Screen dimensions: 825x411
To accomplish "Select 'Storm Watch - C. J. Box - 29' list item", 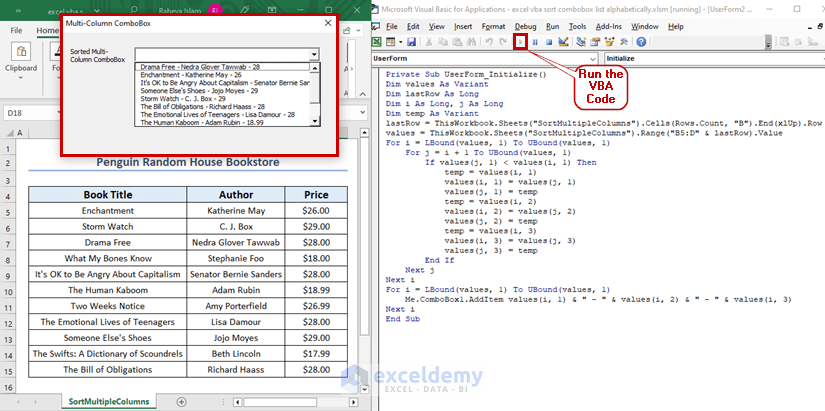I will 223,98.
